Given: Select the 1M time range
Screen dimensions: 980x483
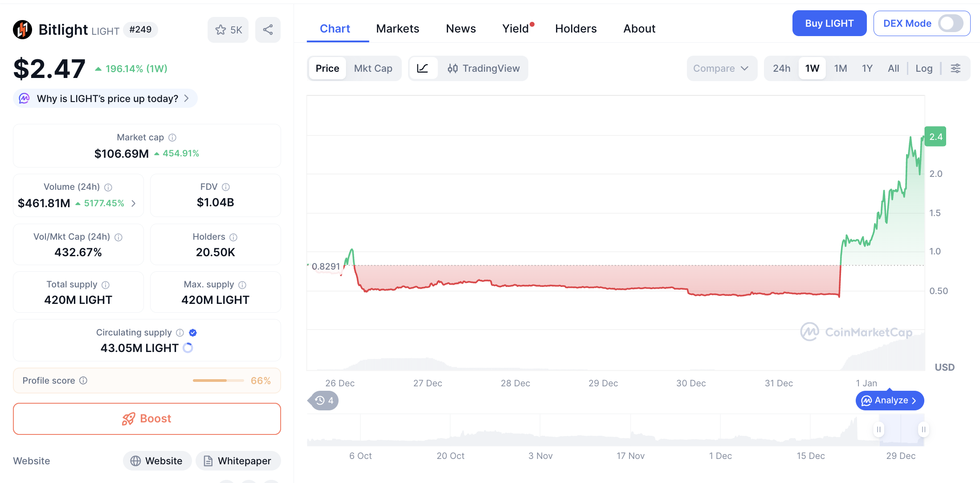Looking at the screenshot, I should tap(840, 68).
